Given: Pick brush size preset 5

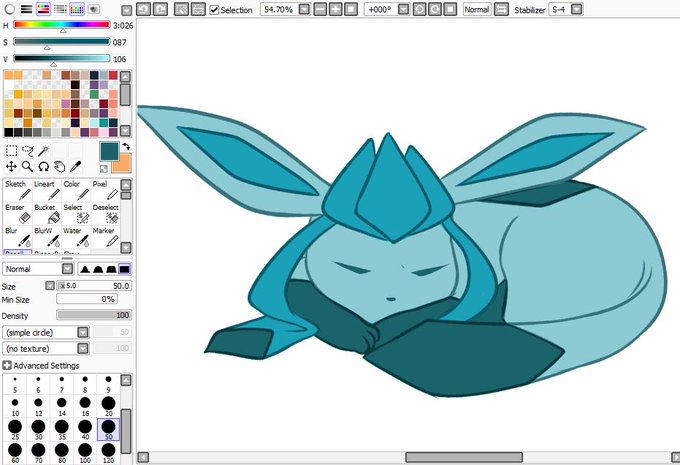Looking at the screenshot, I should pyautogui.click(x=15, y=384).
